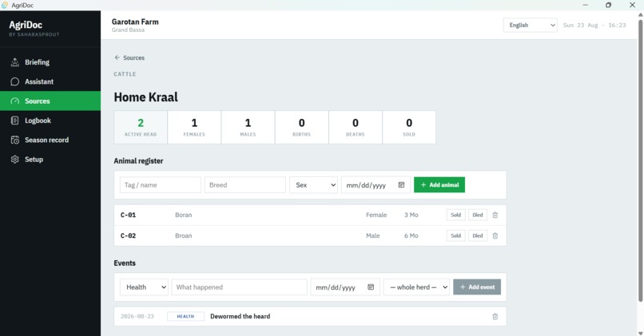Image resolution: width=644 pixels, height=336 pixels.
Task: Mark C-01 as Died
Action: coord(478,215)
